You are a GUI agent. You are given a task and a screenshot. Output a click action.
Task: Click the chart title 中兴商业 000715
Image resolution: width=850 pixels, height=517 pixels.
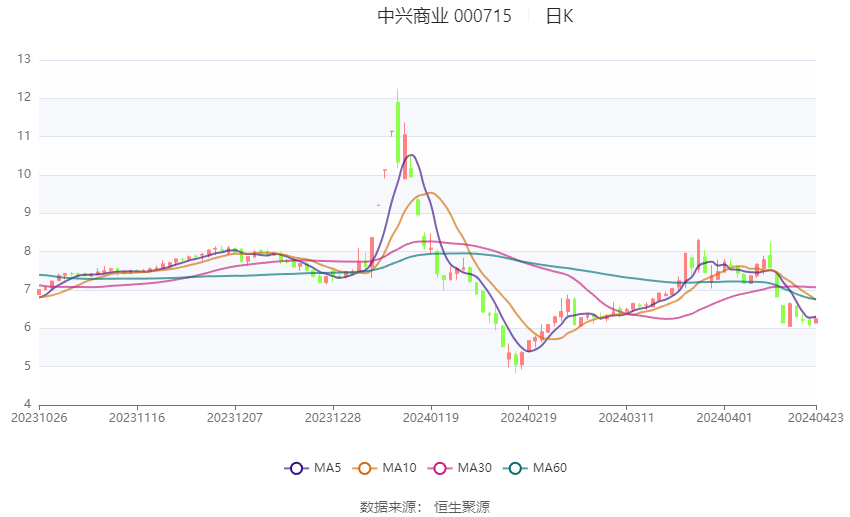(444, 16)
